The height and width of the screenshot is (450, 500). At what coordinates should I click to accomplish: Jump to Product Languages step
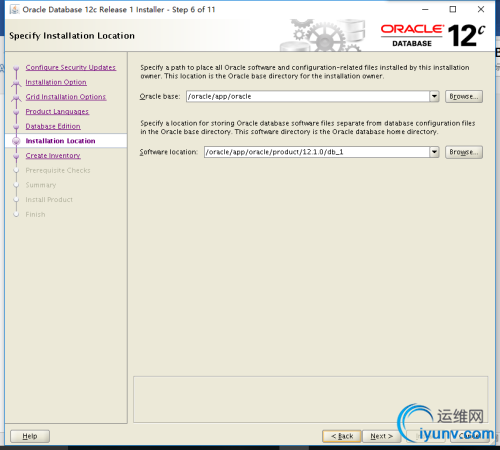(57, 111)
